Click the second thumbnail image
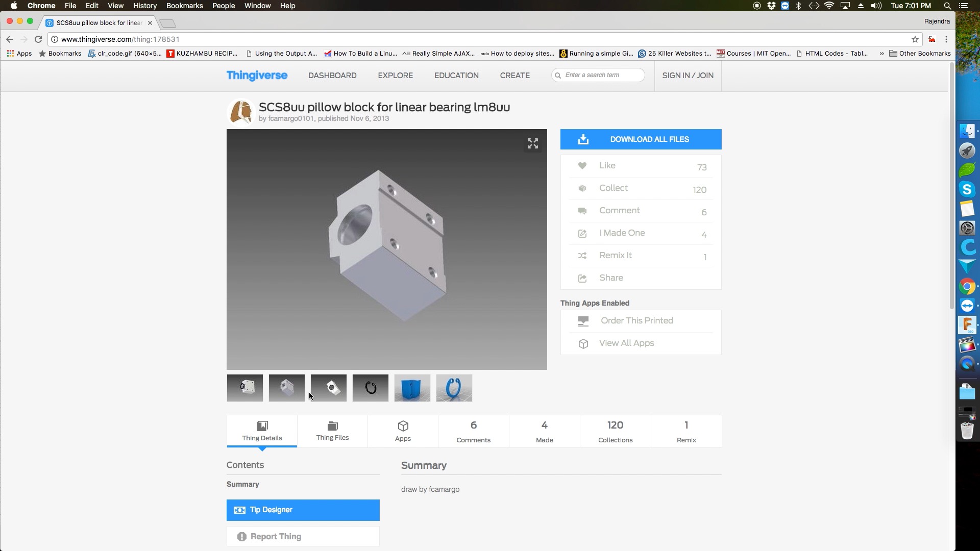The width and height of the screenshot is (980, 551). click(x=286, y=387)
